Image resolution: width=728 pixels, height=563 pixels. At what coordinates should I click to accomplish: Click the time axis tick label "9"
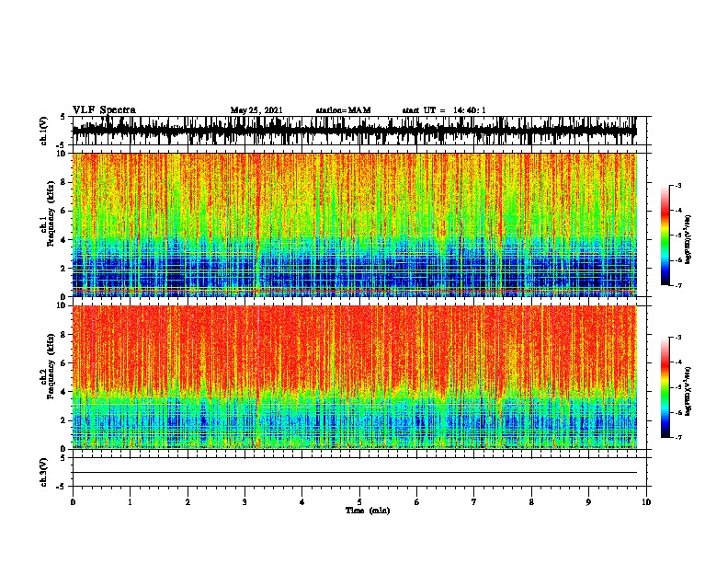point(588,502)
